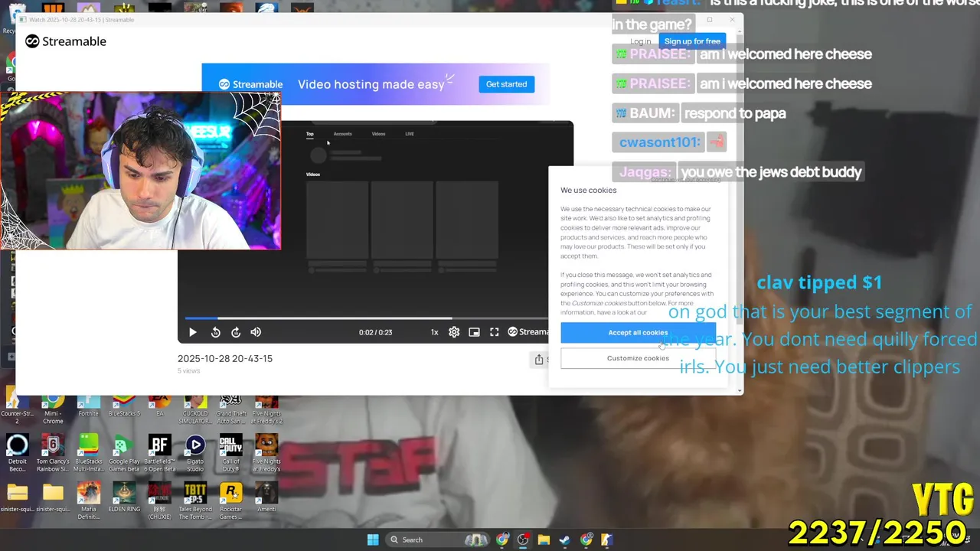Screen dimensions: 980x551
Task: Click Customize cookies button
Action: pyautogui.click(x=638, y=358)
